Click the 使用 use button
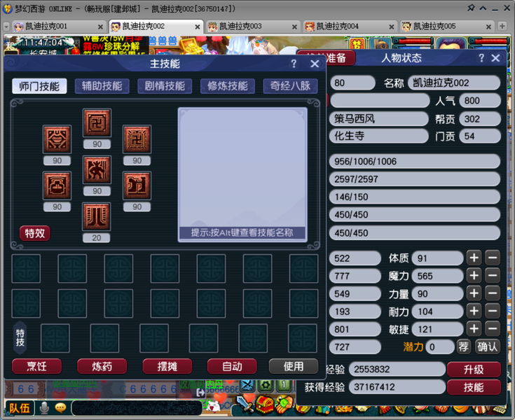 (x=294, y=366)
